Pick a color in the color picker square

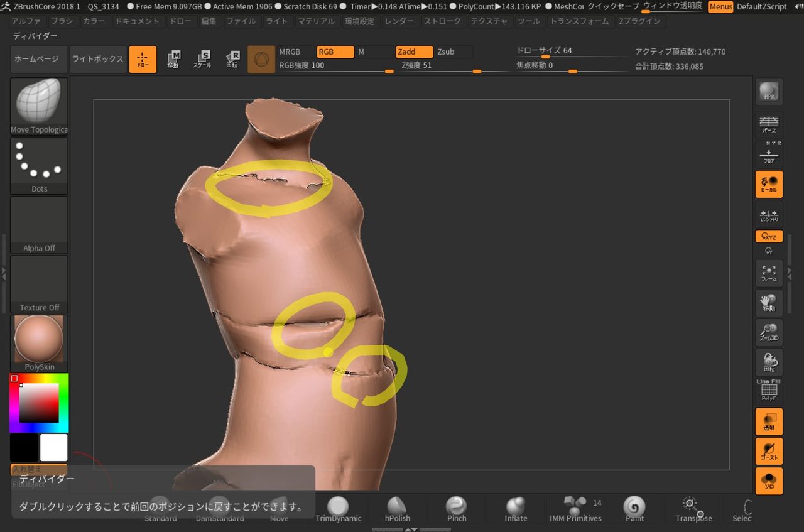coord(39,403)
